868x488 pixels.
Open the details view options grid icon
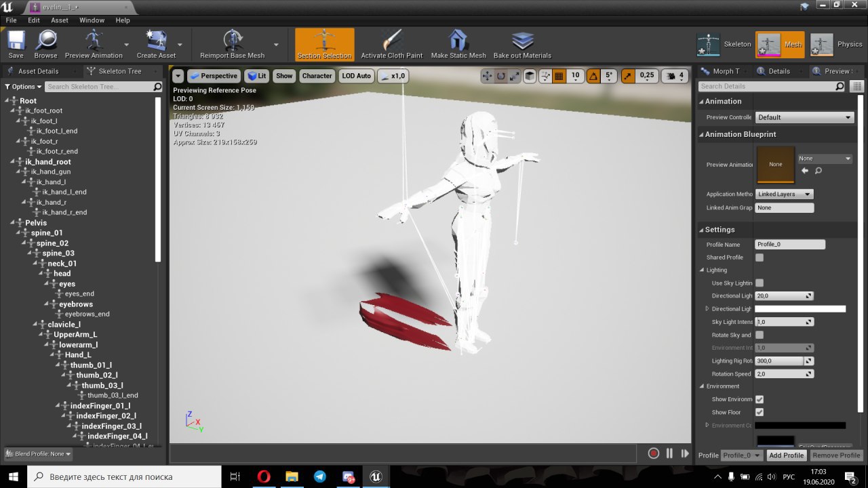[x=856, y=87]
